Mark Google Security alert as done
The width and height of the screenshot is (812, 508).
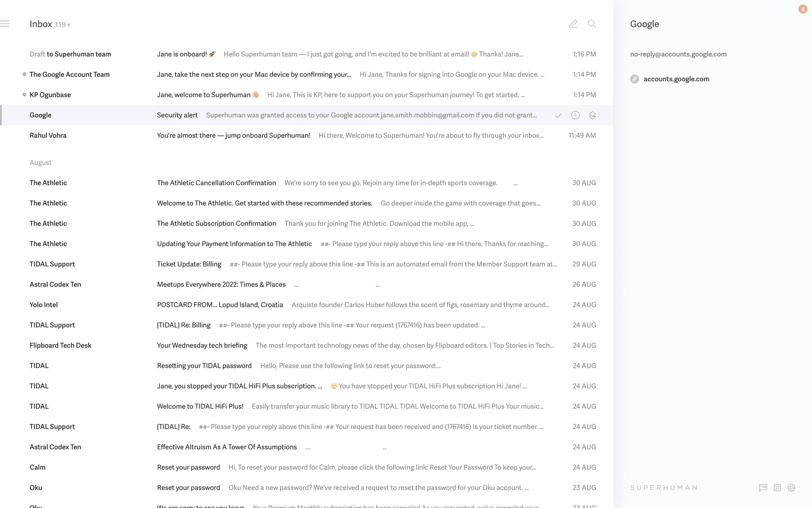click(558, 116)
